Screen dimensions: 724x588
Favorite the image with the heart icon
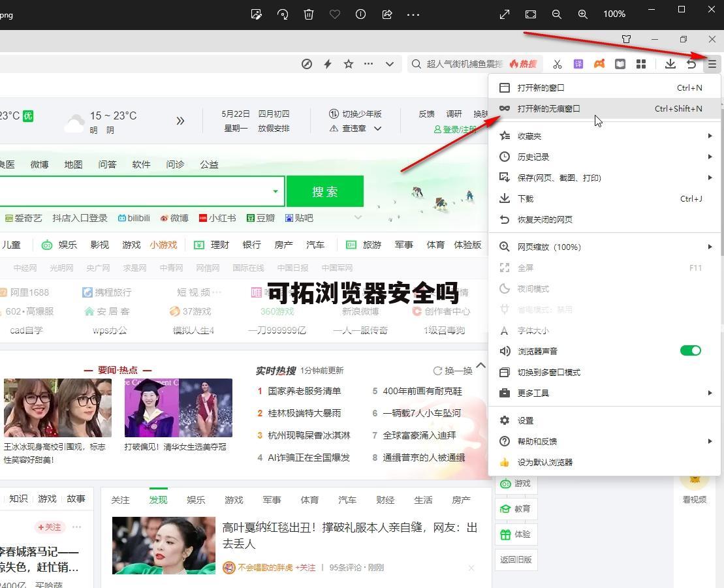pos(335,14)
